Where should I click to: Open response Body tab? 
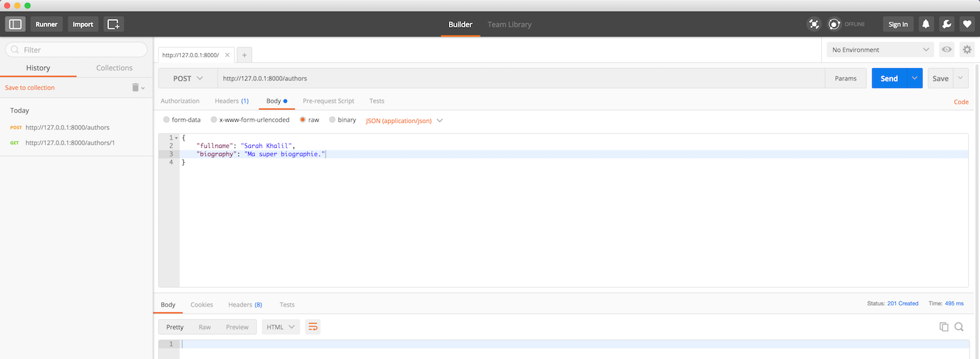168,305
